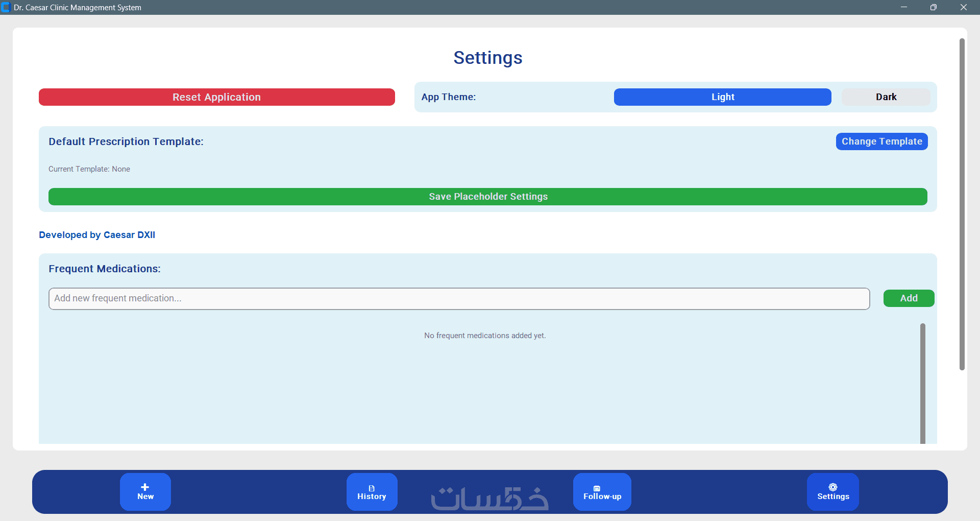The image size is (980, 521).
Task: Select the Settings tab in bottom bar
Action: pyautogui.click(x=833, y=491)
